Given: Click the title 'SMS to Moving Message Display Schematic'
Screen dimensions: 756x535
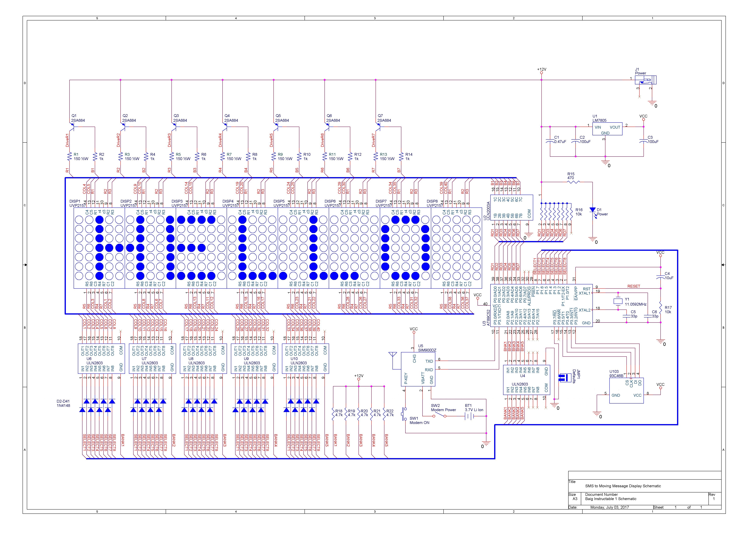Looking at the screenshot, I should (623, 486).
